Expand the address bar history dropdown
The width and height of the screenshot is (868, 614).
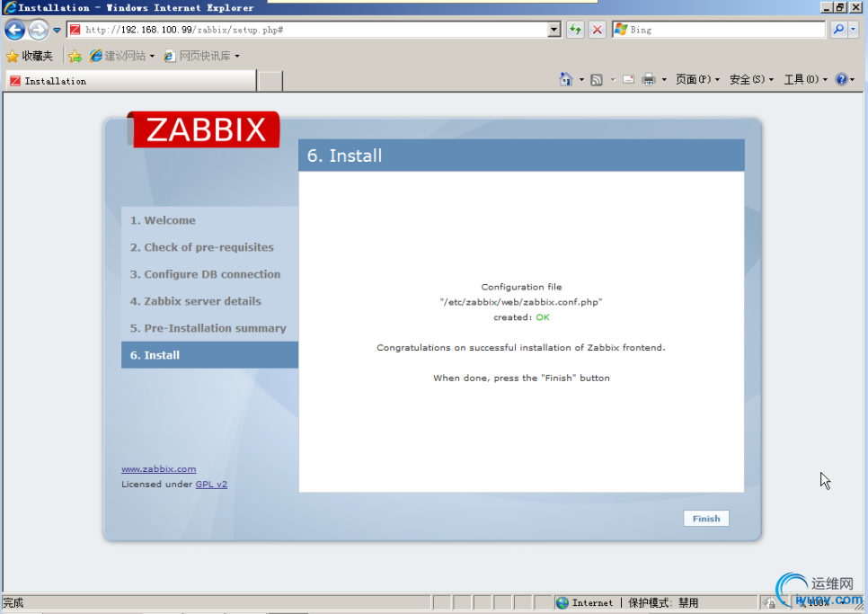pyautogui.click(x=554, y=30)
